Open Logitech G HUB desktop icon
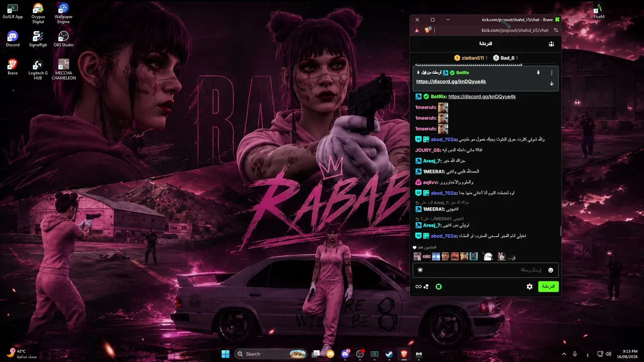Screen dimensions: 644x362 tap(38, 70)
